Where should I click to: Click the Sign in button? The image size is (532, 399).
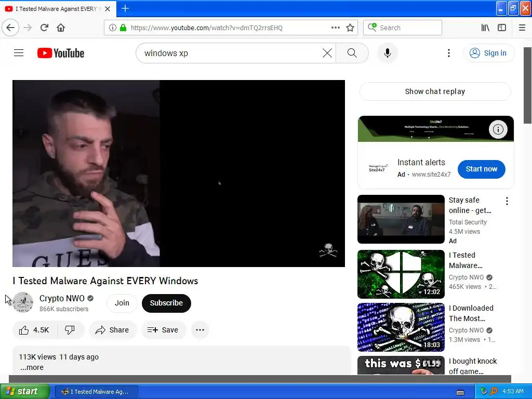488,53
